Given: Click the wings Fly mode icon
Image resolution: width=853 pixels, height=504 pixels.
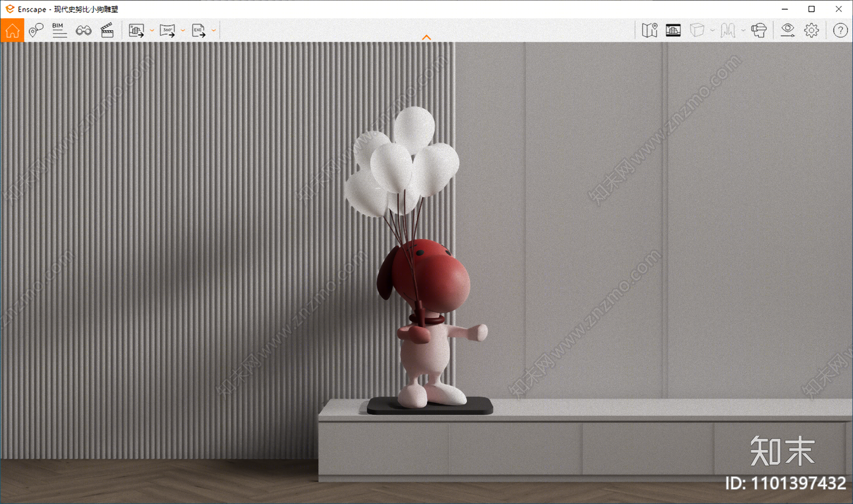Looking at the screenshot, I should click(x=728, y=30).
